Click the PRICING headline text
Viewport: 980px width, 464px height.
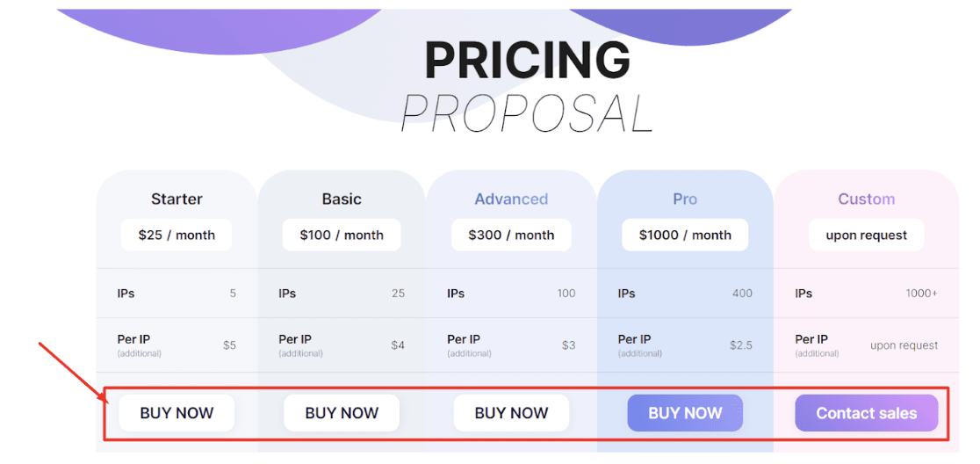[527, 62]
